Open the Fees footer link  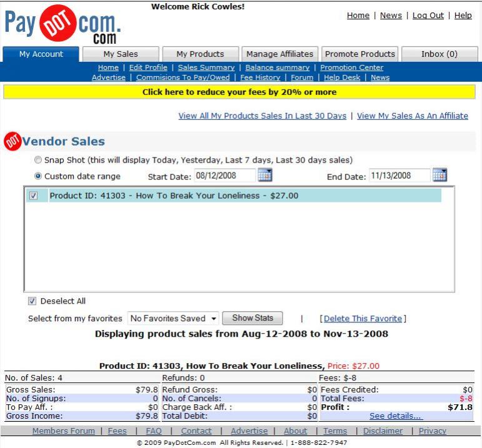coord(117,431)
